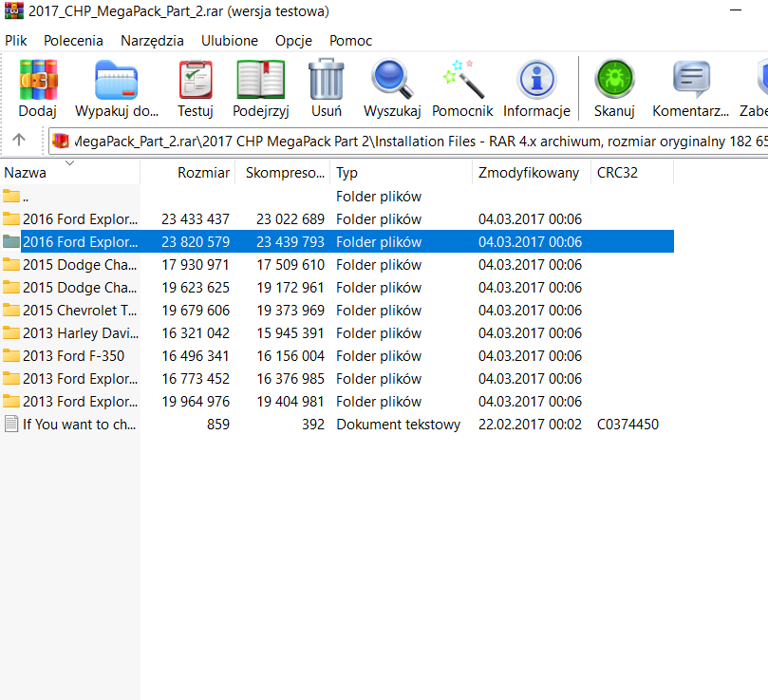This screenshot has width=768, height=700.
Task: Go up one folder with the arrow button
Action: coord(19,141)
